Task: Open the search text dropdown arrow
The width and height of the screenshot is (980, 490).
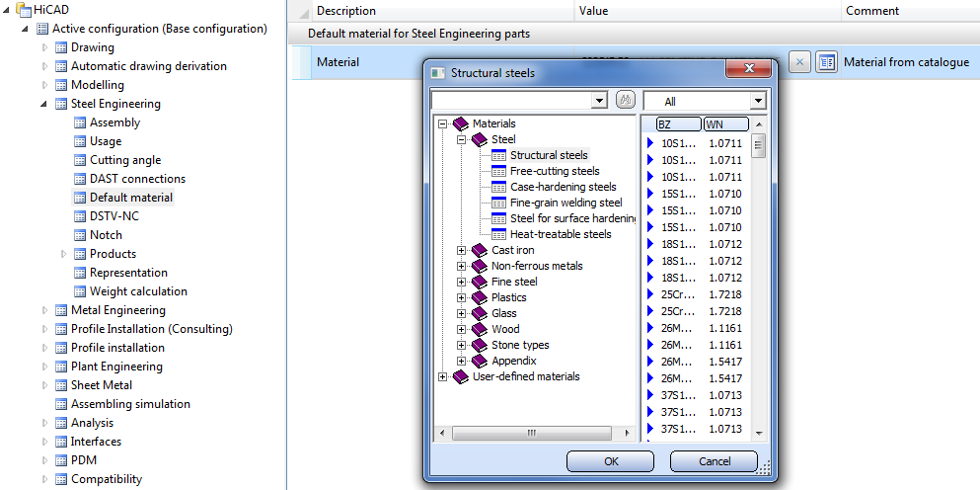Action: pyautogui.click(x=598, y=101)
